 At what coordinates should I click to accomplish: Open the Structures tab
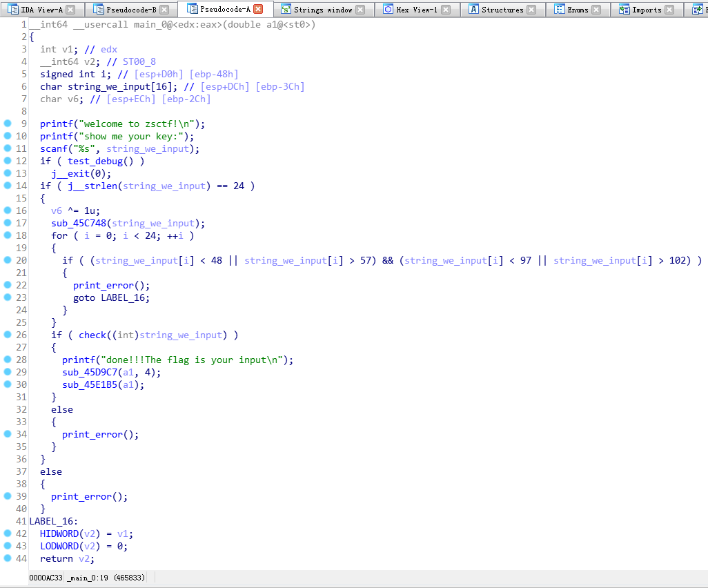[502, 10]
